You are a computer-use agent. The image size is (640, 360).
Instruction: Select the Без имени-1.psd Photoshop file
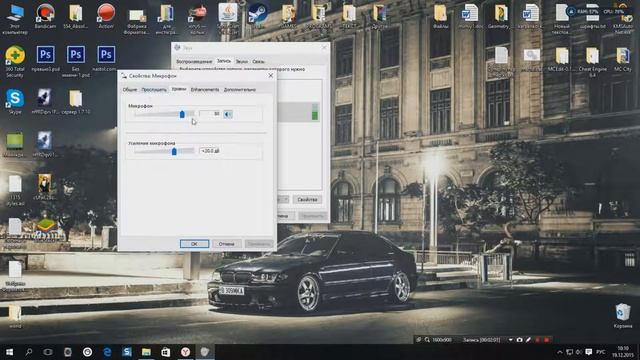(x=76, y=61)
